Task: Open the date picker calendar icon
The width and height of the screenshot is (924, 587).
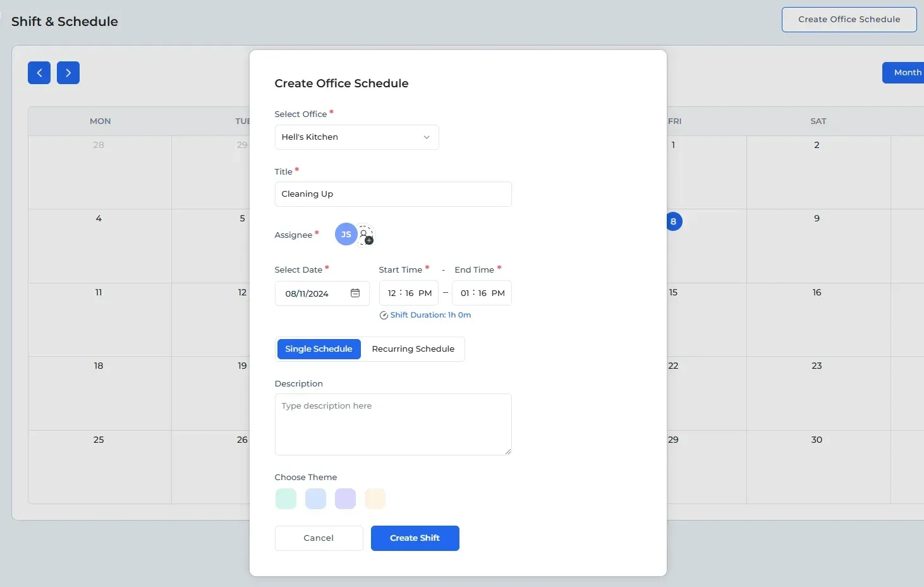Action: (356, 293)
